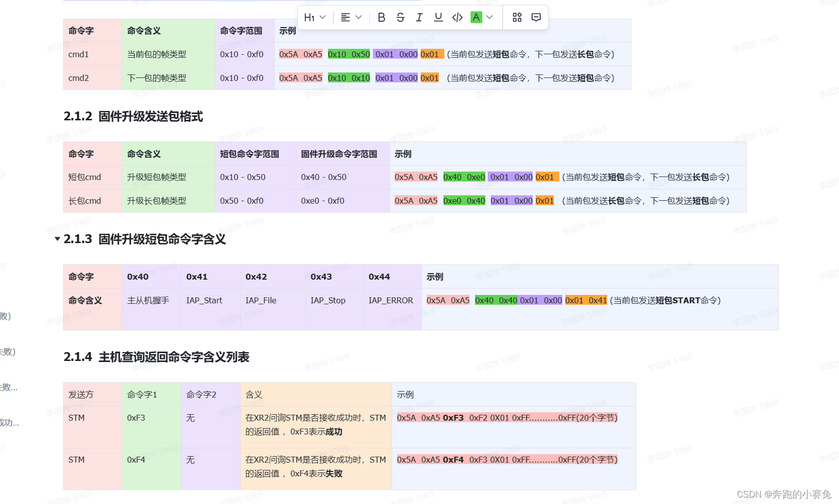
Task: Click the highlighted 0x5A 0xA5 0xF3 example
Action: (507, 418)
